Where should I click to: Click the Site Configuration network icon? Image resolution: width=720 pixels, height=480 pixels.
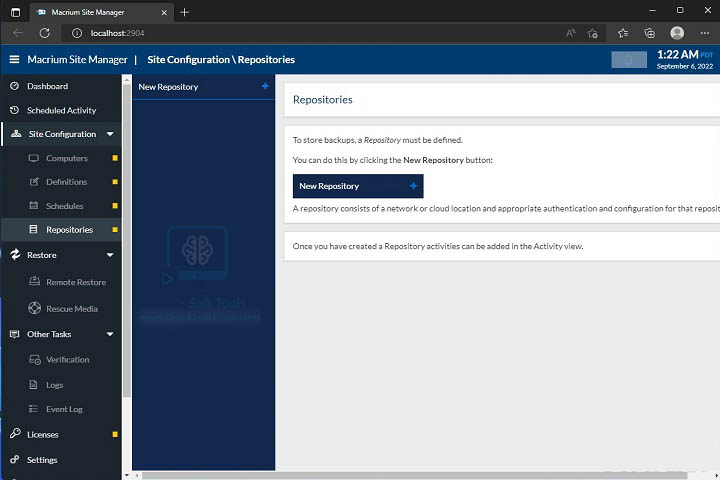pyautogui.click(x=16, y=134)
